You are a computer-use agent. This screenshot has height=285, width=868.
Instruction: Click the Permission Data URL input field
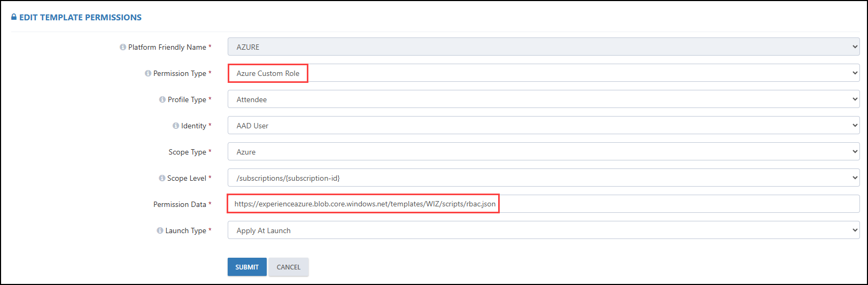(544, 204)
